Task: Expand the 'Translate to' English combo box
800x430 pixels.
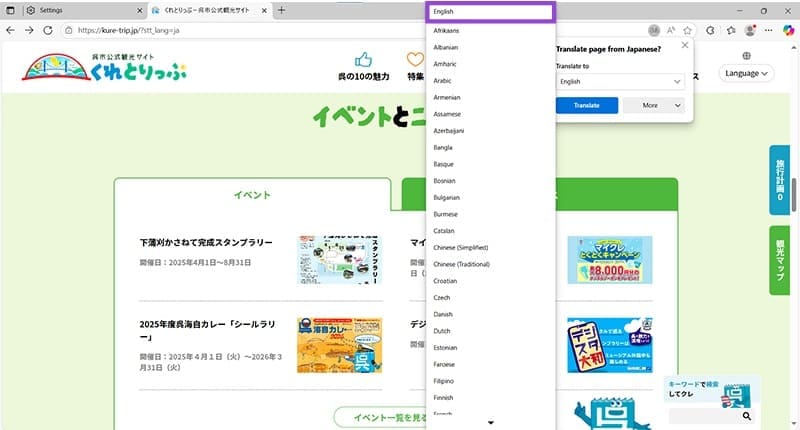Action: [620, 82]
